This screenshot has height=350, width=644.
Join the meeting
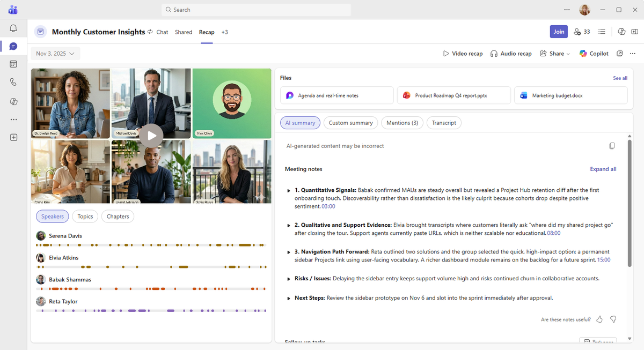[x=559, y=32]
